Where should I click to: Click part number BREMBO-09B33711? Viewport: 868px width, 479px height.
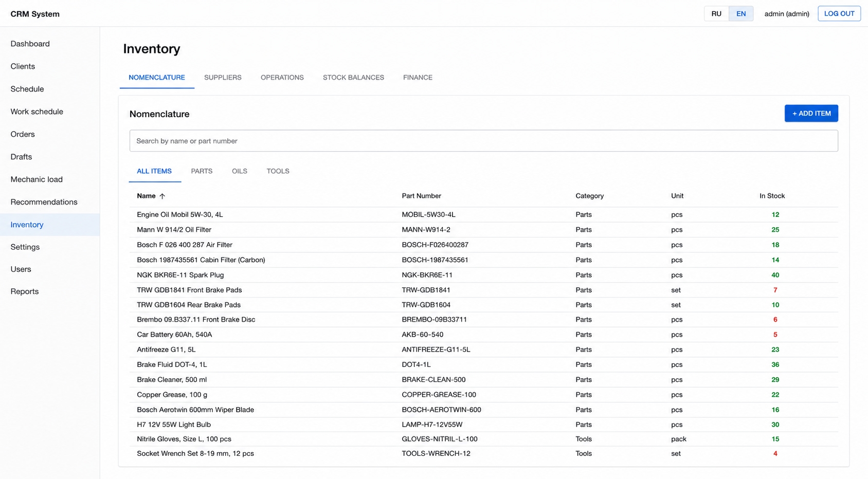click(434, 320)
